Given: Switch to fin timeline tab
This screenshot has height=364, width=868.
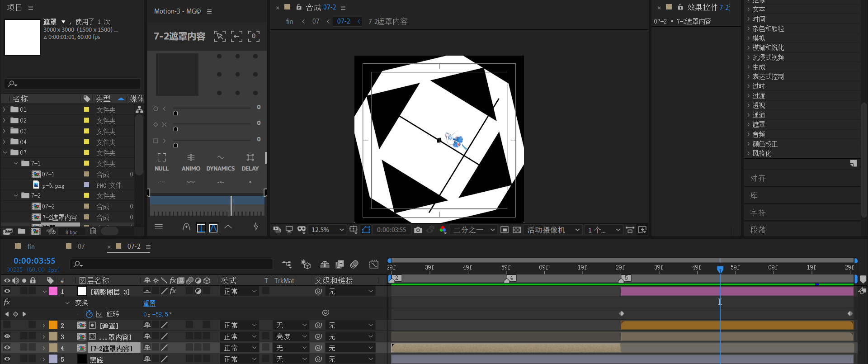Looking at the screenshot, I should pos(31,246).
